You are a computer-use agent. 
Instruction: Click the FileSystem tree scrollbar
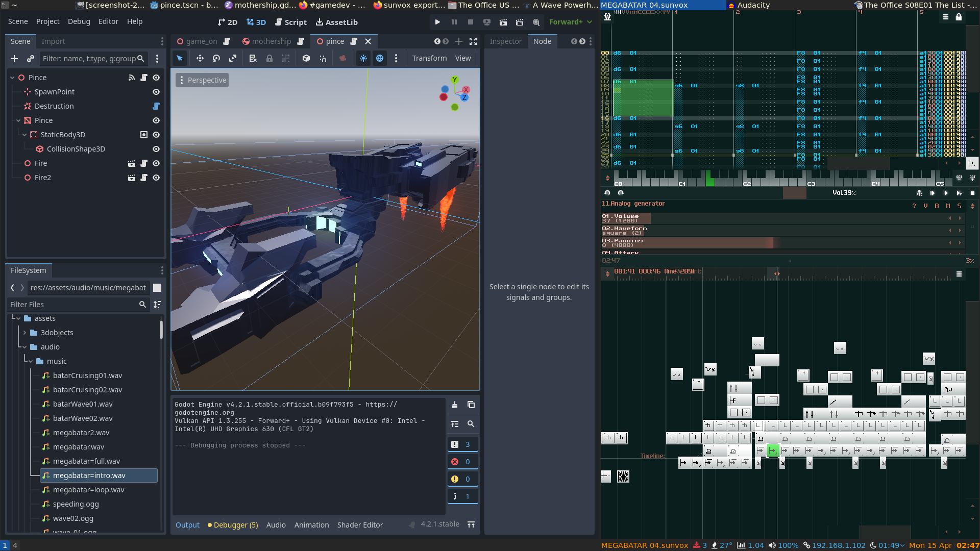(x=161, y=330)
